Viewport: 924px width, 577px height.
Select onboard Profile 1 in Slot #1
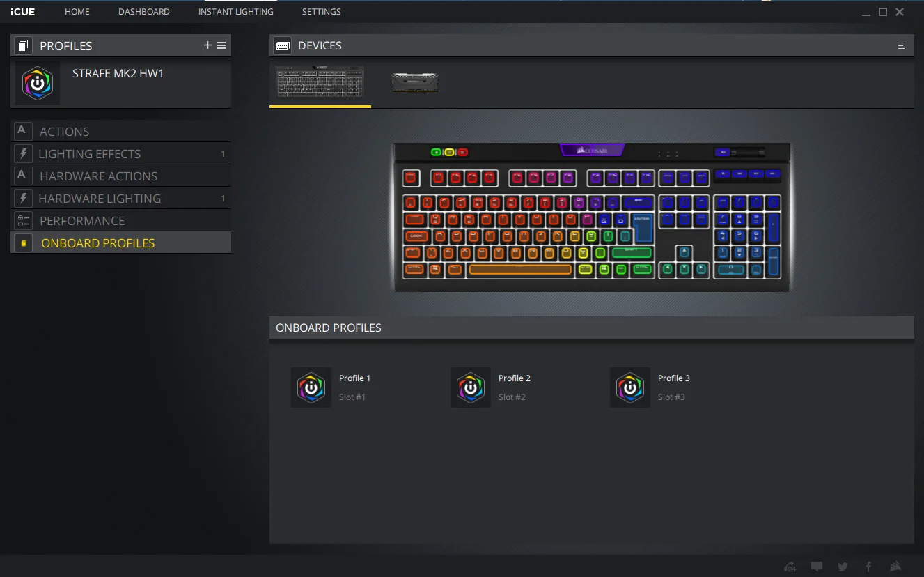(x=331, y=387)
